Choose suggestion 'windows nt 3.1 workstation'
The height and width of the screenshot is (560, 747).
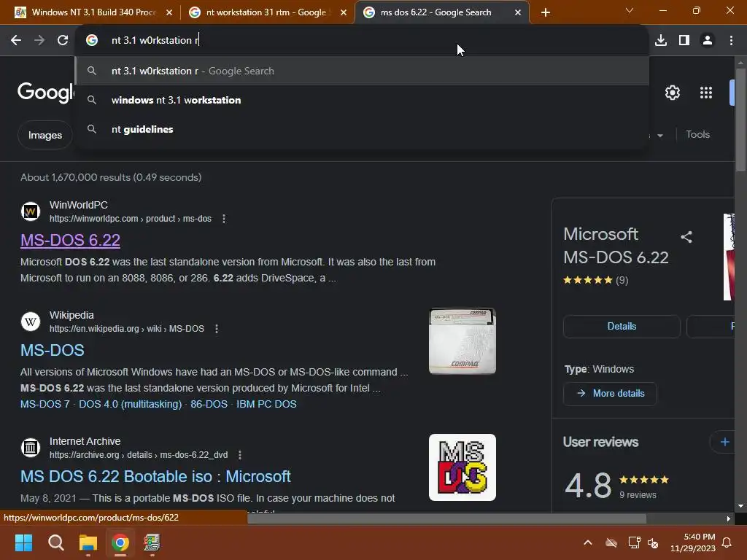pyautogui.click(x=362, y=100)
